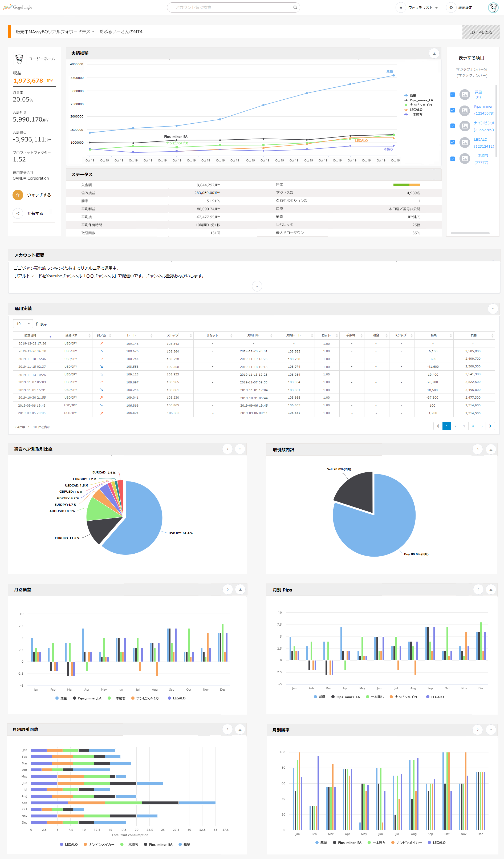The width and height of the screenshot is (504, 859).
Task: Sort the table by 約定日時 column
Action: (x=33, y=335)
